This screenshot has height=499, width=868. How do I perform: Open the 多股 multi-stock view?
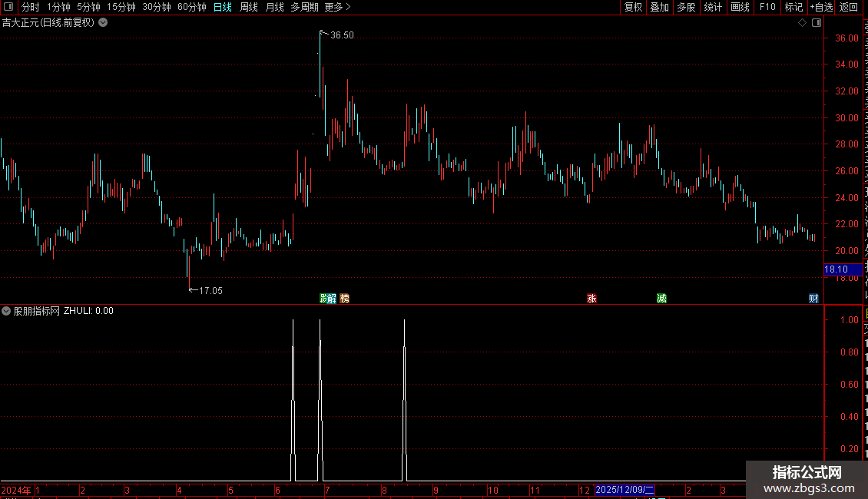(x=687, y=7)
